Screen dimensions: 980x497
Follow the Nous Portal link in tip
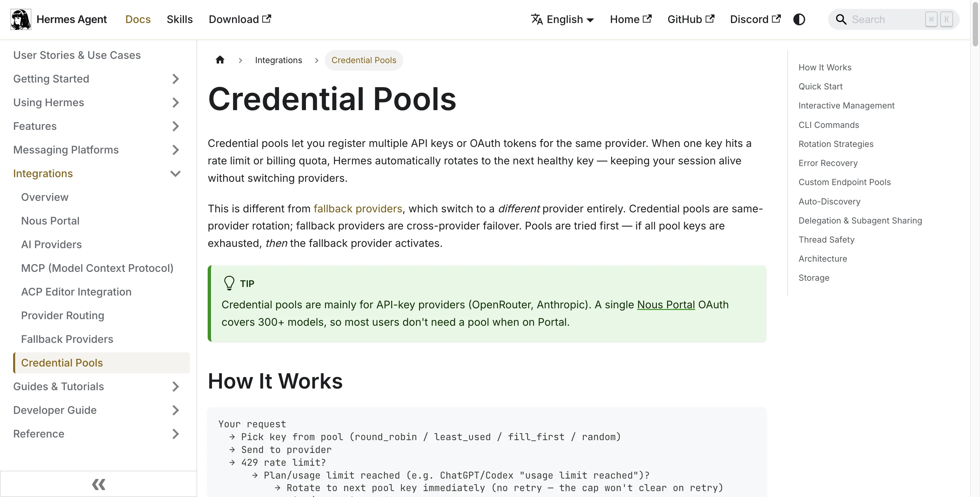point(666,304)
